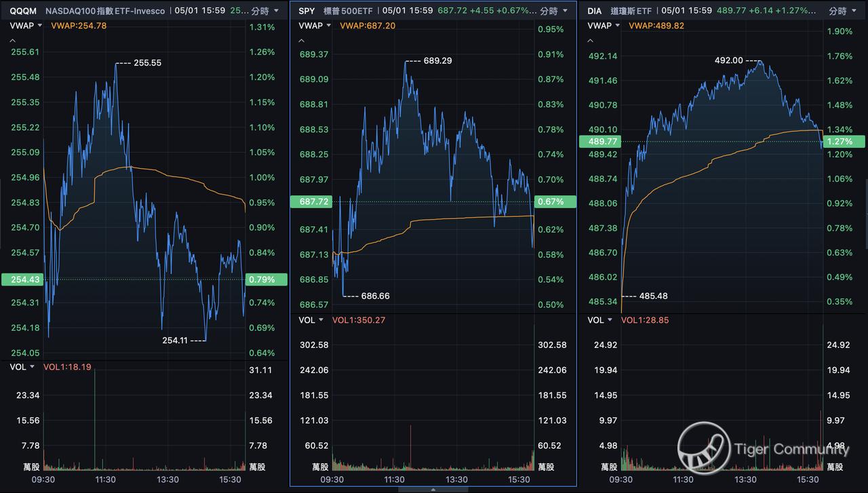Click the 254.11 intraday low marker

tap(176, 340)
